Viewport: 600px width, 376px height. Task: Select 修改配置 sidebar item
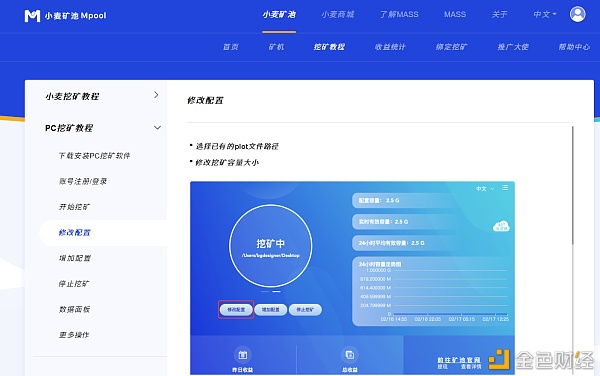coord(75,233)
